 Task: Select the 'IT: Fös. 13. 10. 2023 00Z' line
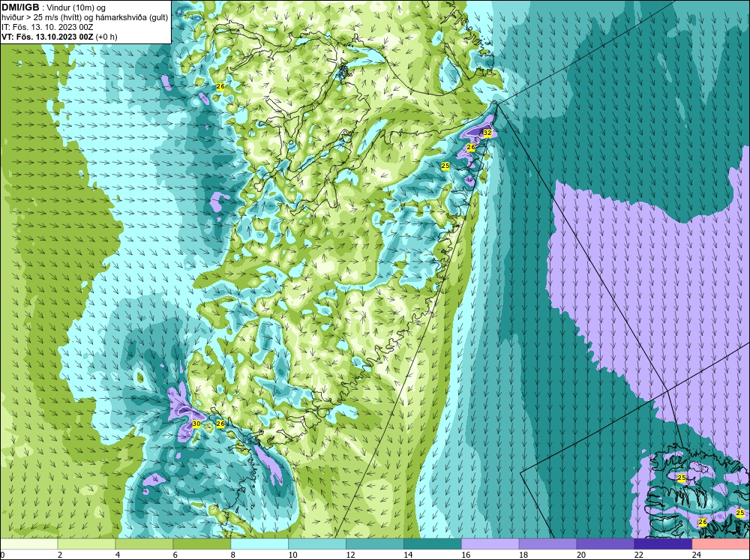(47, 27)
